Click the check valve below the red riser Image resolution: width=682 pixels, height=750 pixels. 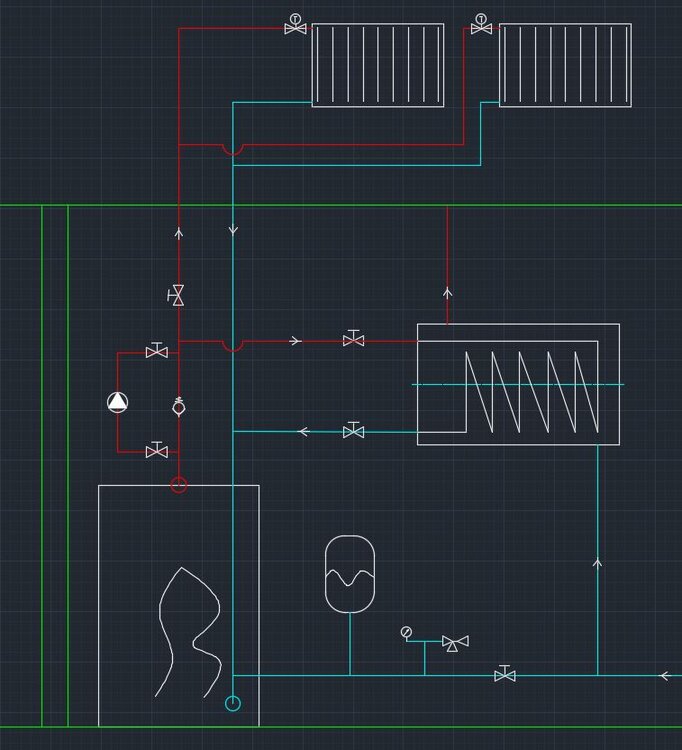179,406
